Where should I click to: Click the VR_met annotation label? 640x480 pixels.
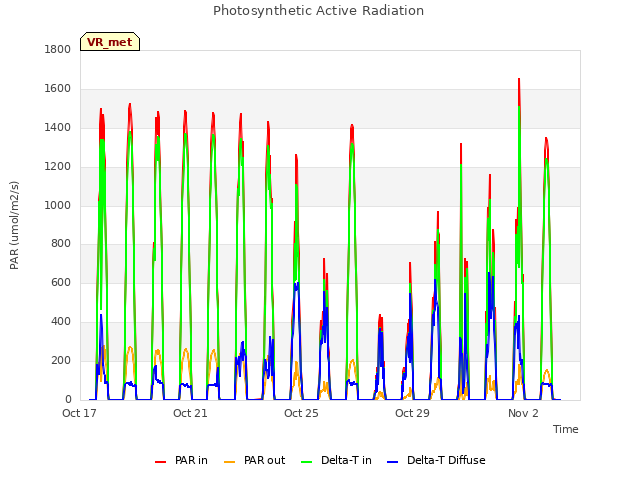110,42
